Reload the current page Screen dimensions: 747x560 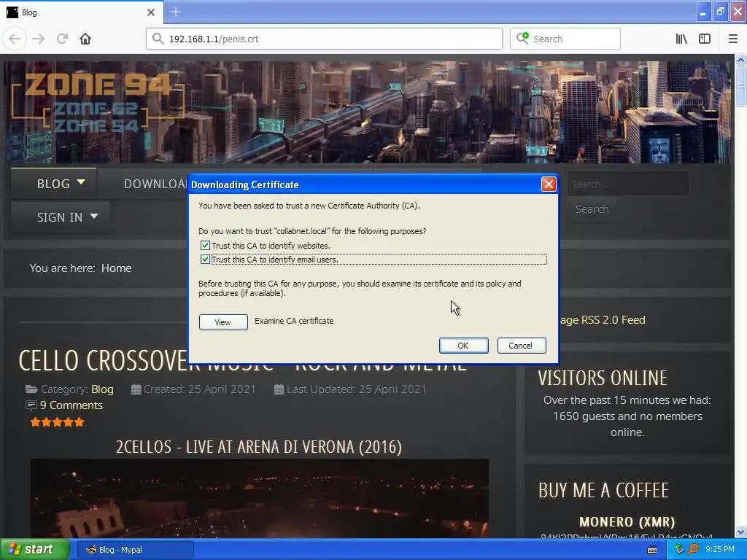pyautogui.click(x=62, y=39)
